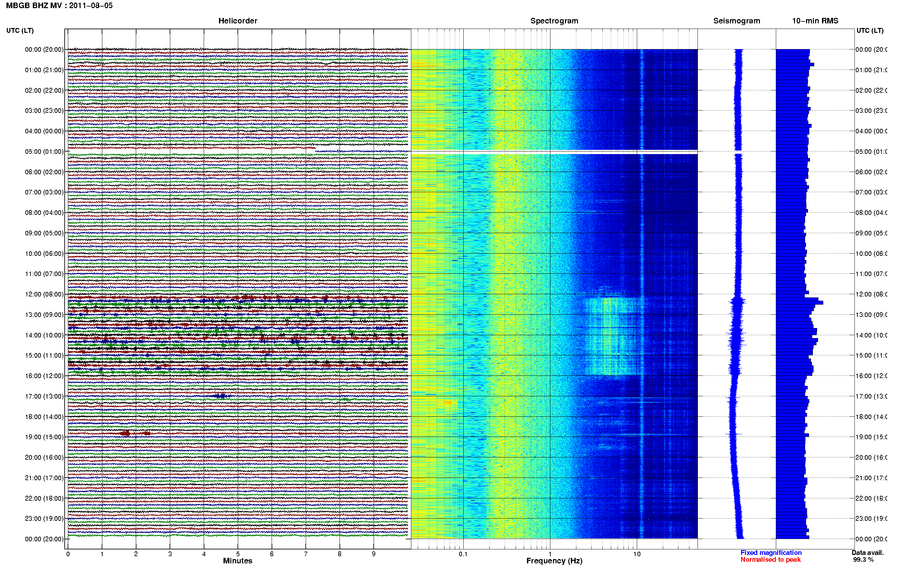Click the left '23:00 (19:00)' time label
924x578 pixels.
[44, 519]
